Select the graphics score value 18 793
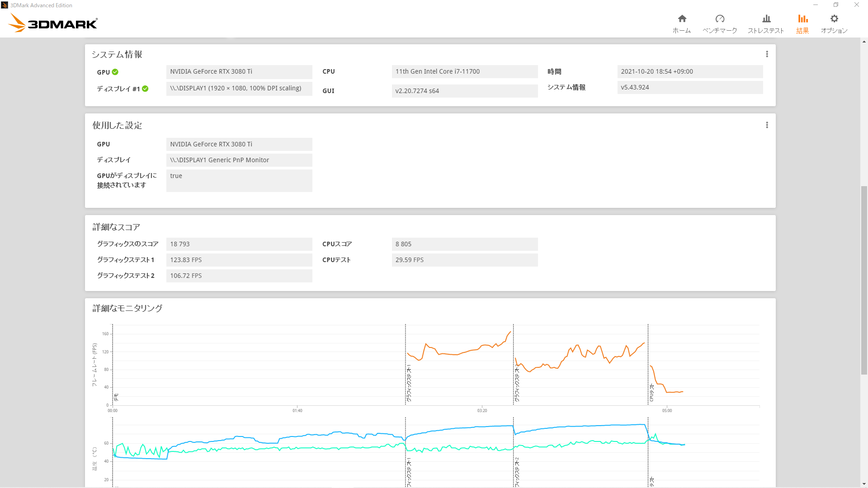The image size is (868, 488). (239, 244)
